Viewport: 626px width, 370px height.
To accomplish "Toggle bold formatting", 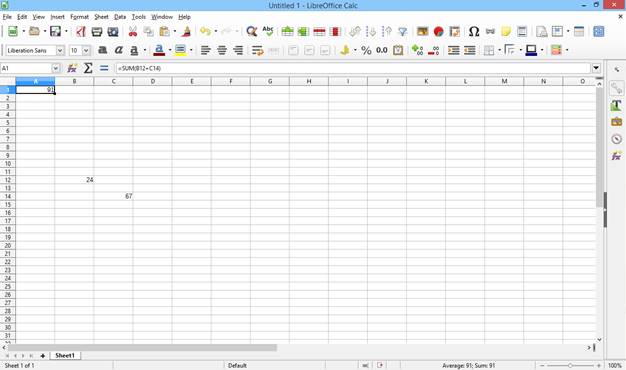I will coord(103,50).
